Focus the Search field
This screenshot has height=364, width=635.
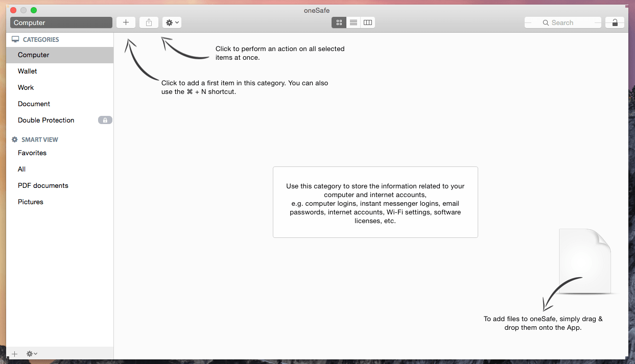click(563, 22)
